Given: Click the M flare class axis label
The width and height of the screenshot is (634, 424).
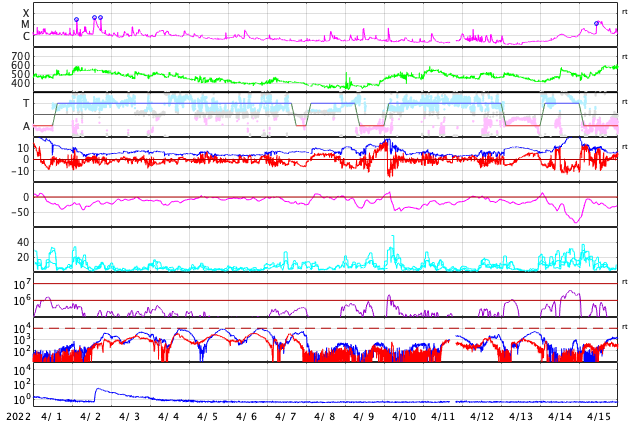Looking at the screenshot, I should (x=25, y=24).
